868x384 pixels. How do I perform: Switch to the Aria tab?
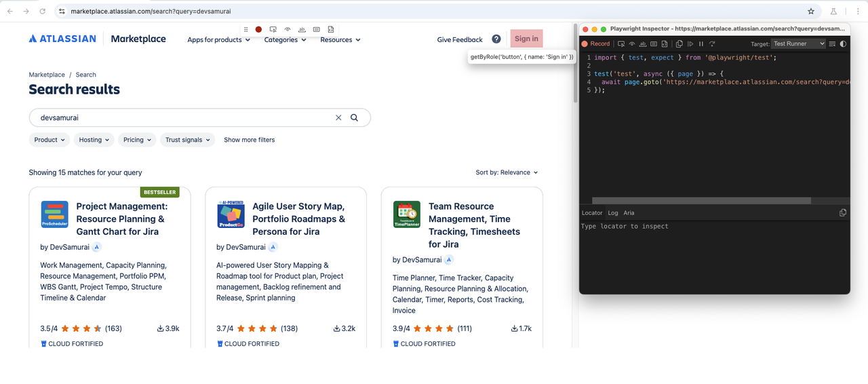(629, 212)
